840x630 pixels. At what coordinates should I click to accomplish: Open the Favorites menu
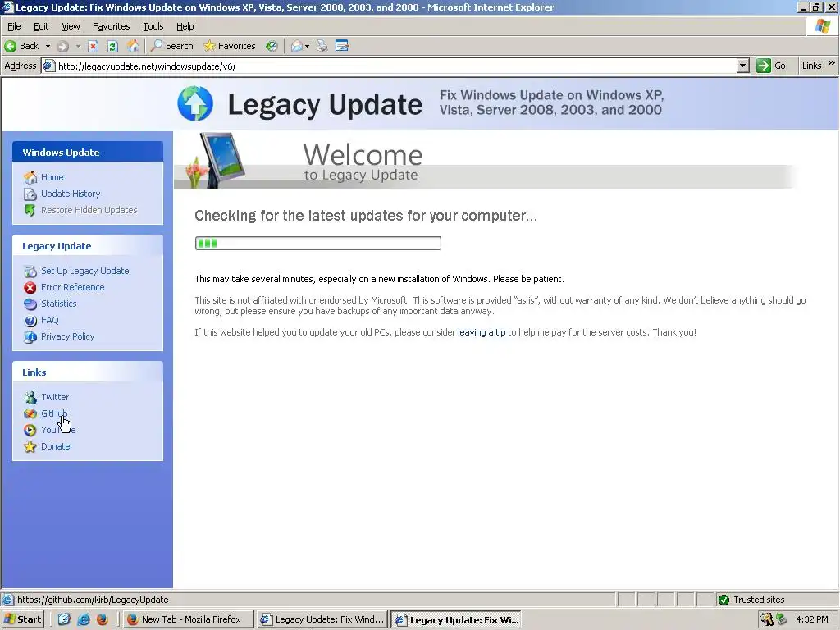point(111,26)
